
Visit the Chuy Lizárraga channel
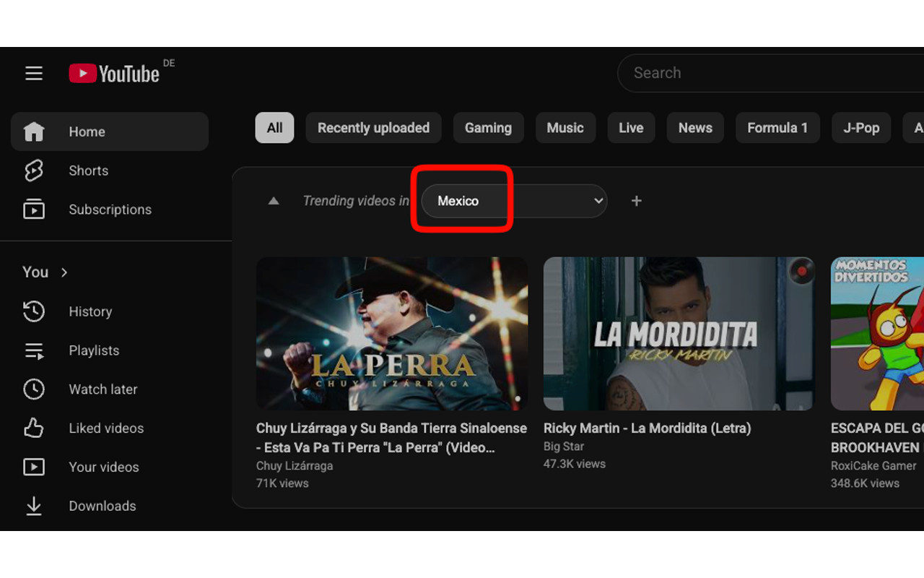click(295, 466)
